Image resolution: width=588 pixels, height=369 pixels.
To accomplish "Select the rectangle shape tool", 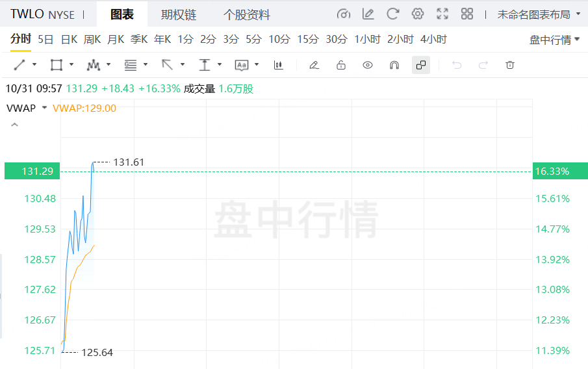I will click(x=57, y=65).
